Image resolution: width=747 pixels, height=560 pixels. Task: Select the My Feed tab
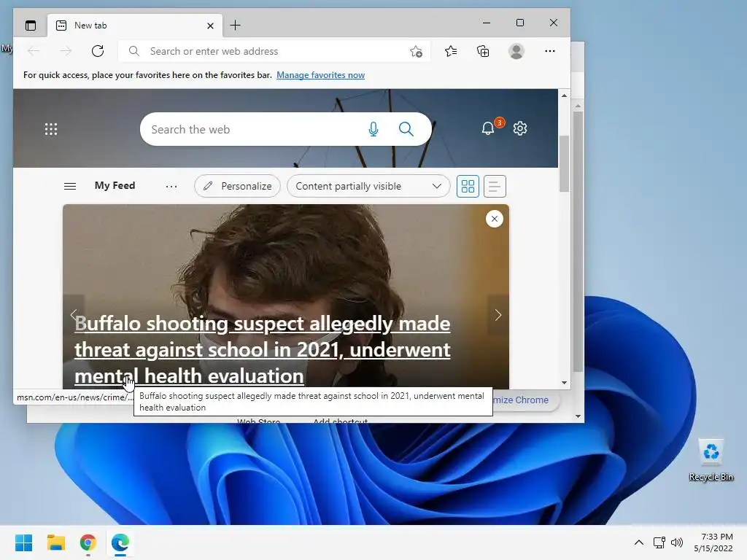[115, 186]
